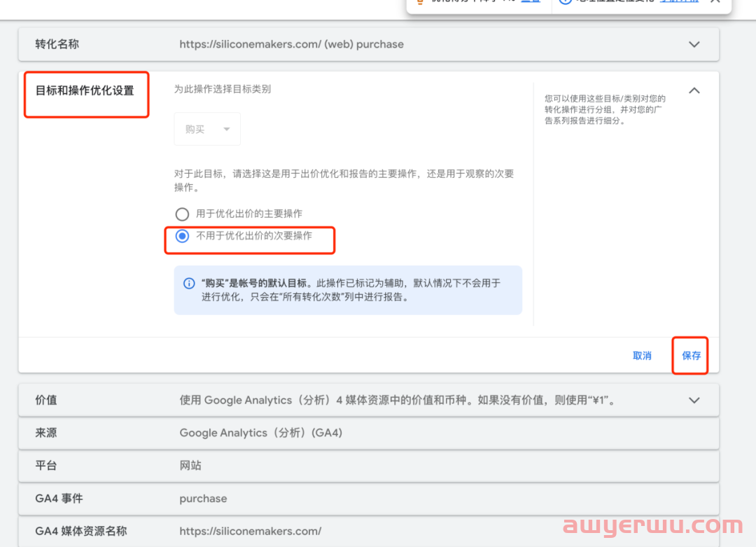Open the 购买 goal category dropdown

click(207, 129)
